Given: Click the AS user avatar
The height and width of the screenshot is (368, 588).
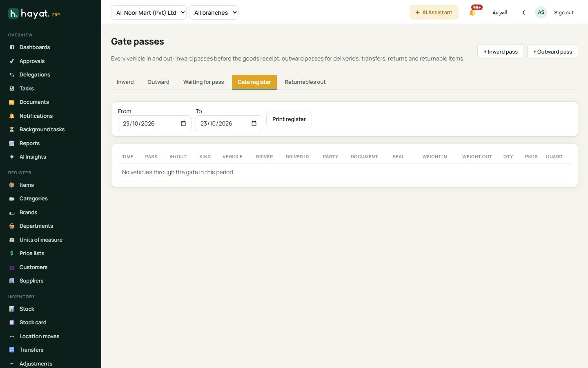Looking at the screenshot, I should pyautogui.click(x=541, y=12).
